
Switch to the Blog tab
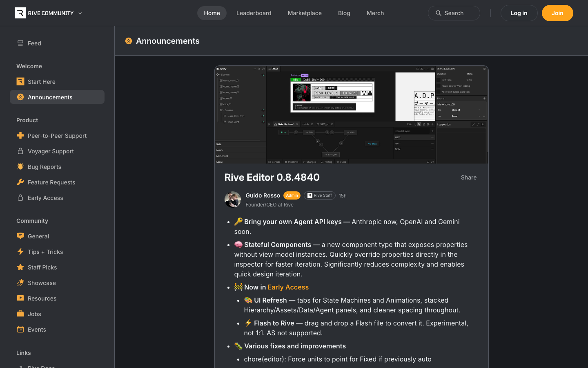[x=344, y=13]
